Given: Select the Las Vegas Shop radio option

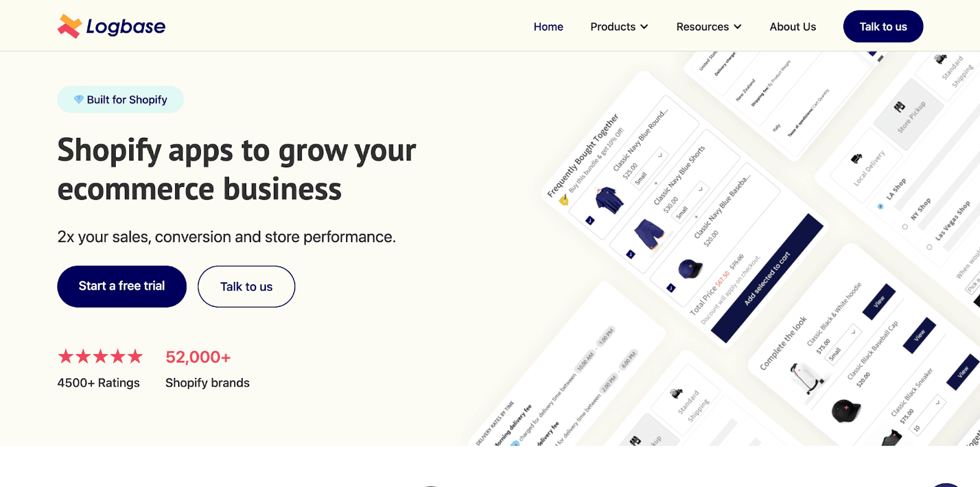Looking at the screenshot, I should coord(929,247).
